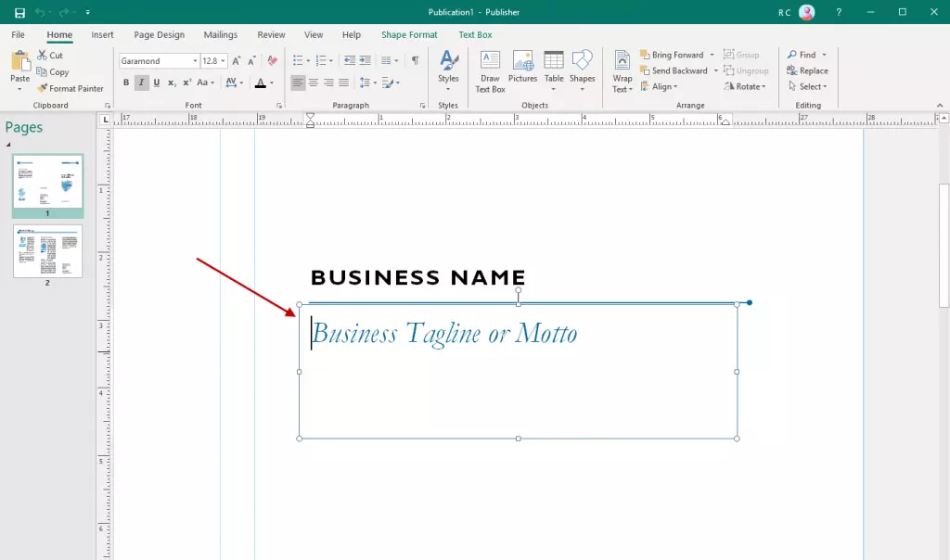950x560 pixels.
Task: Click the Paste clipboard icon
Action: [x=20, y=62]
